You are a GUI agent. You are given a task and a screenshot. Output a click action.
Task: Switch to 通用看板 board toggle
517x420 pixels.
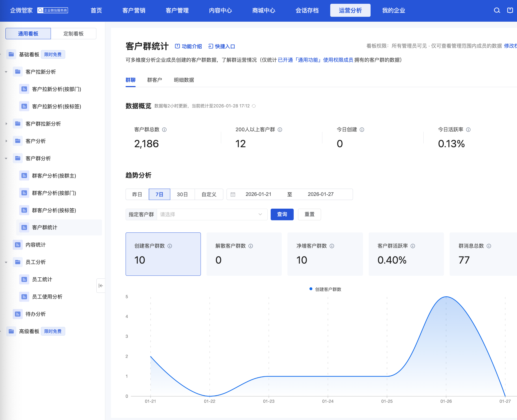pos(28,34)
